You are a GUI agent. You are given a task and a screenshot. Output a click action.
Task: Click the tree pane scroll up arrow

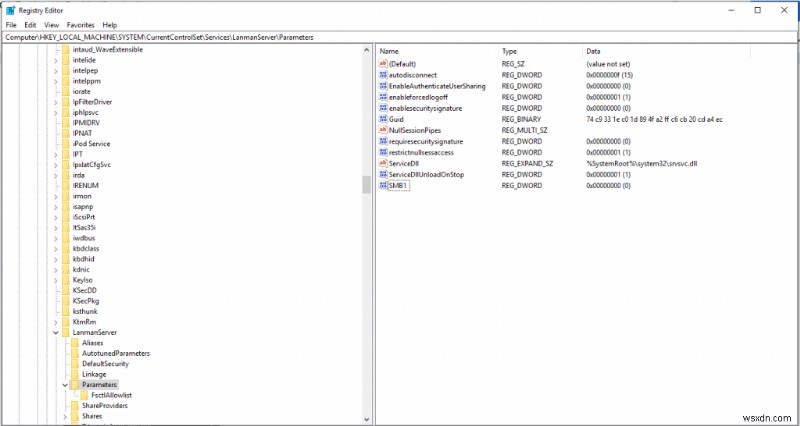[366, 50]
